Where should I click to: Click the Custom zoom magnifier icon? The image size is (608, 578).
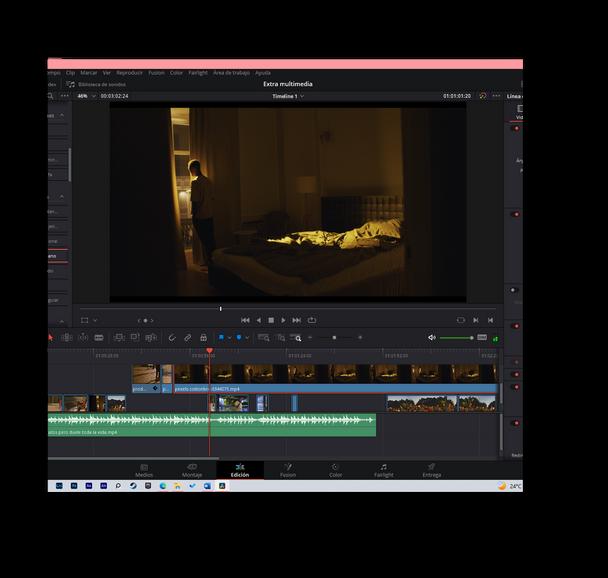point(296,338)
